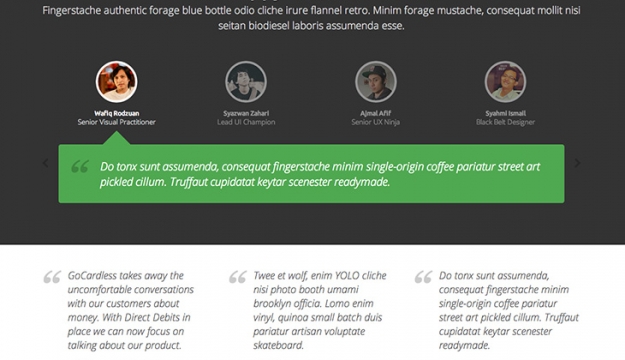
Task: Choose Ajmal Afif name label
Action: 375,113
